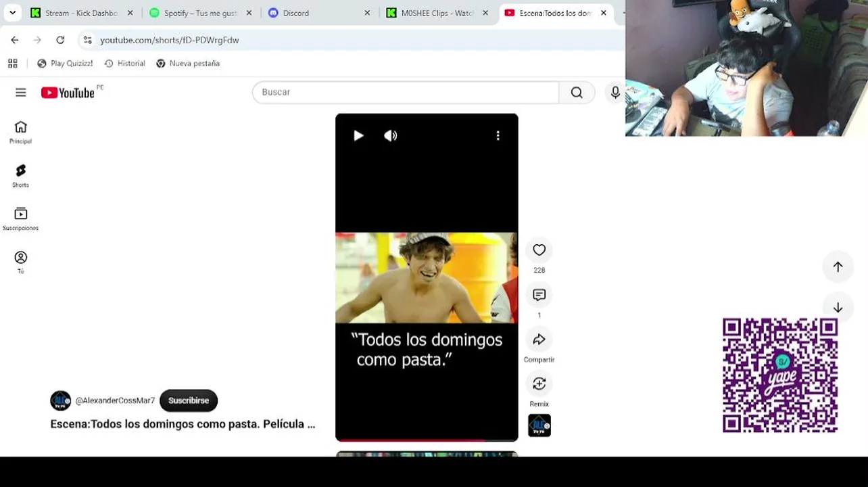Switch to the Stream - Kick Dashboard tab
Viewport: 868px width, 487px height.
(82, 13)
